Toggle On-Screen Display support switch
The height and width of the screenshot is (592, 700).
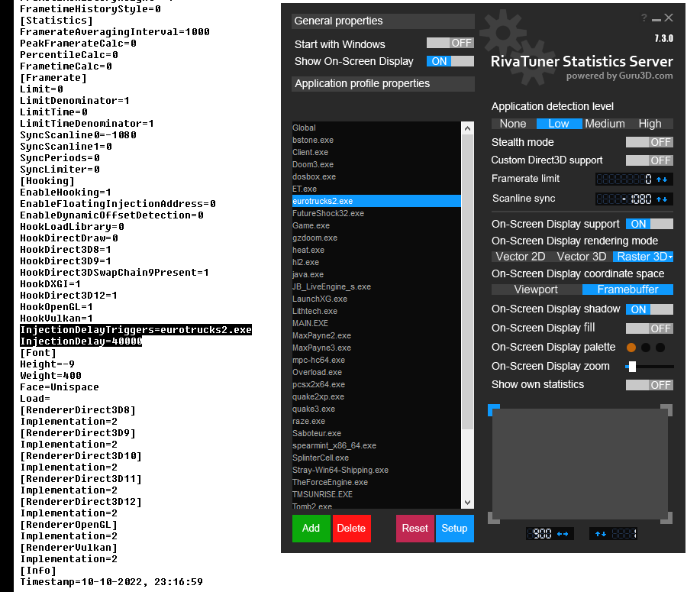tap(649, 224)
